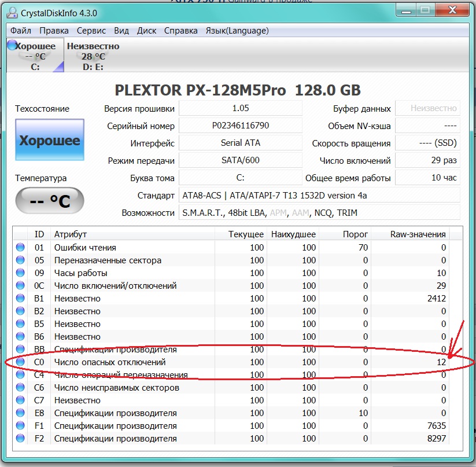Click the Возможности features field

pos(319,212)
